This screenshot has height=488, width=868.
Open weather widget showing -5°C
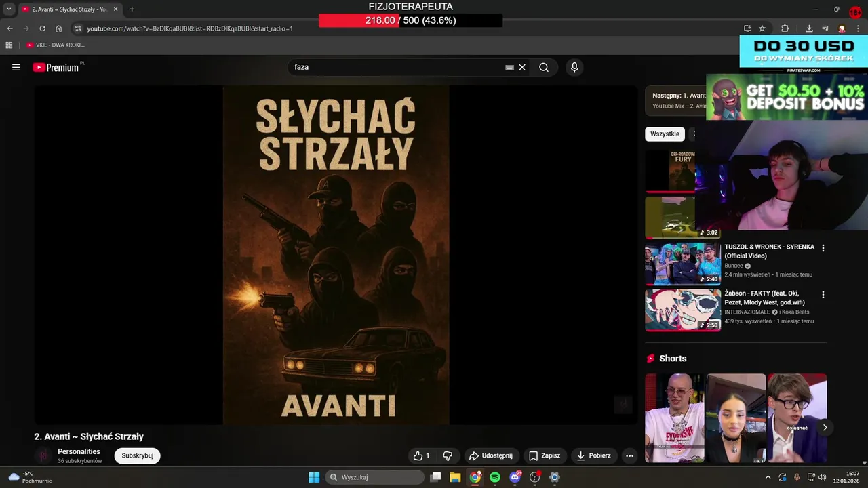[31, 477]
